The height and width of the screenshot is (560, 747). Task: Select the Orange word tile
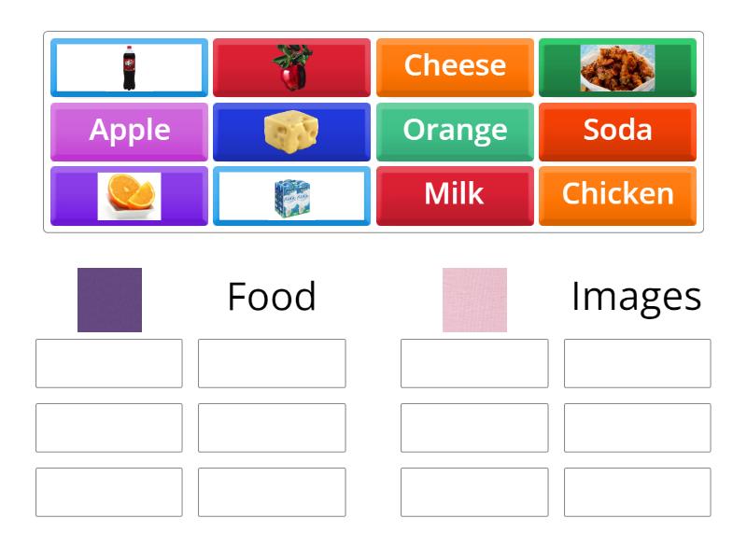click(455, 131)
